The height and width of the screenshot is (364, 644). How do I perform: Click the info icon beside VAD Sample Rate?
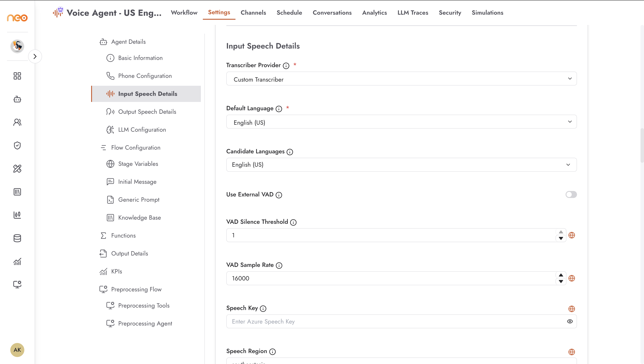click(279, 265)
